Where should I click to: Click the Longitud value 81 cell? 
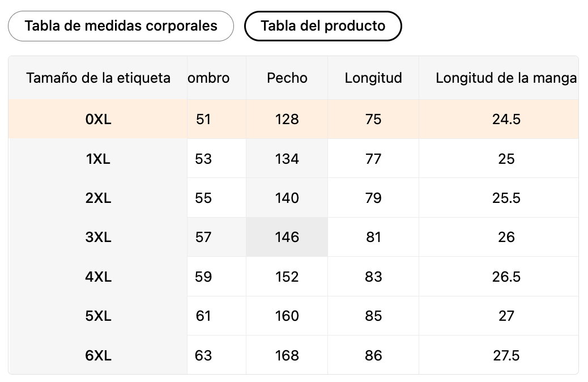point(373,237)
